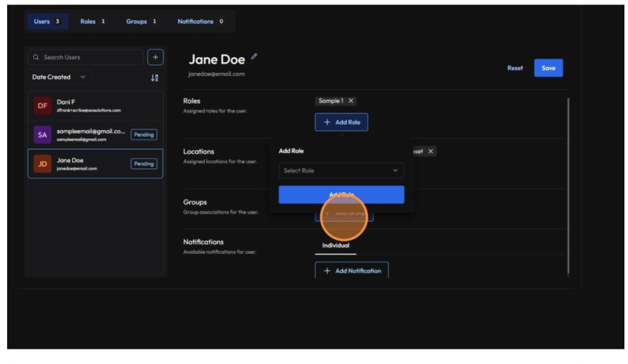
Task: Click the magnifier icon in Search Users
Action: (36, 57)
